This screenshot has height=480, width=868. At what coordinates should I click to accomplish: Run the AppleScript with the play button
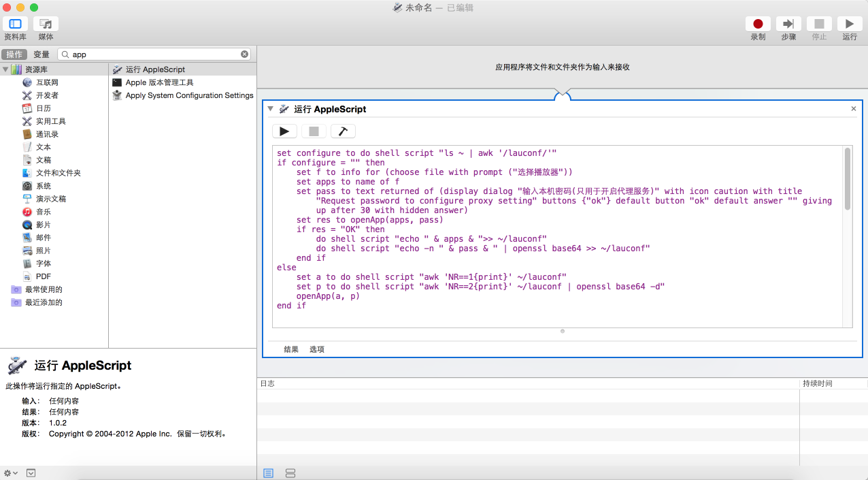click(284, 131)
